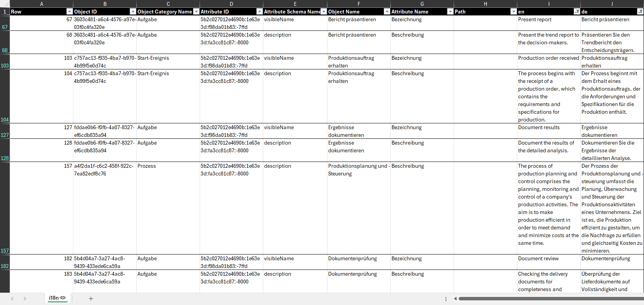Viewport: 644px width, 305px height.
Task: Click the horizontal scrollbar thumb
Action: tap(551, 298)
